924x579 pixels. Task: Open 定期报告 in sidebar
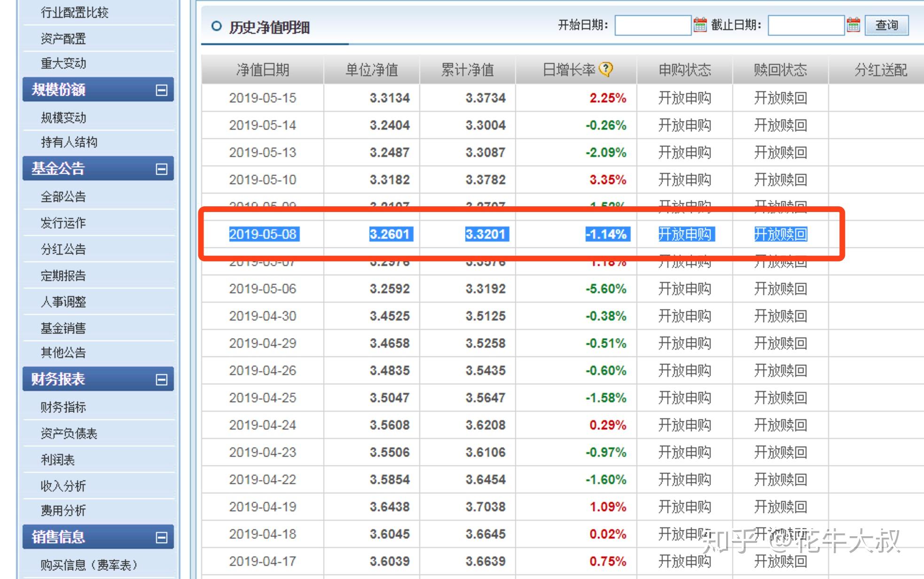tap(63, 275)
